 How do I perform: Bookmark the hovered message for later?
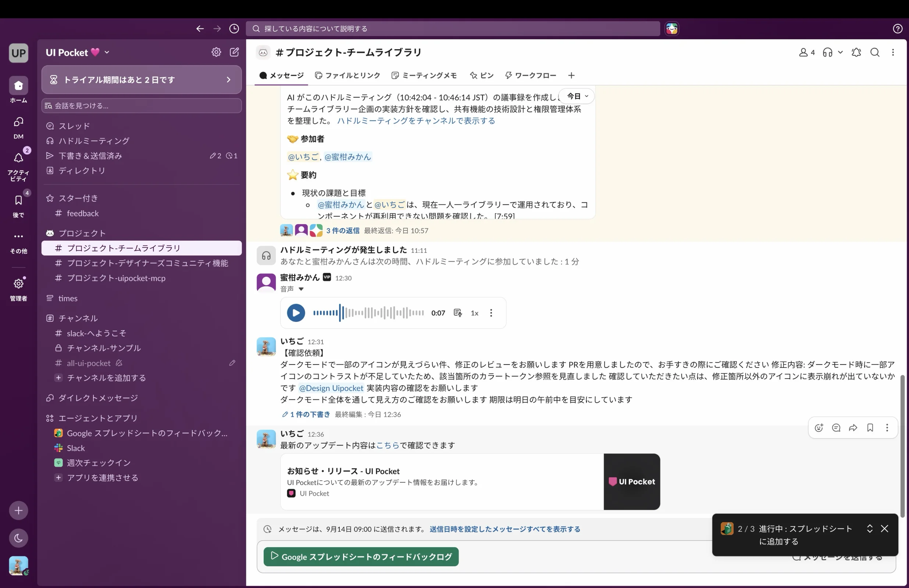tap(870, 428)
